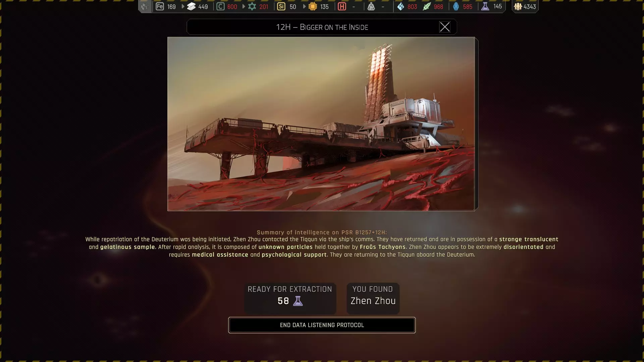Expand arrow between silicon and electronics

[x=304, y=6]
